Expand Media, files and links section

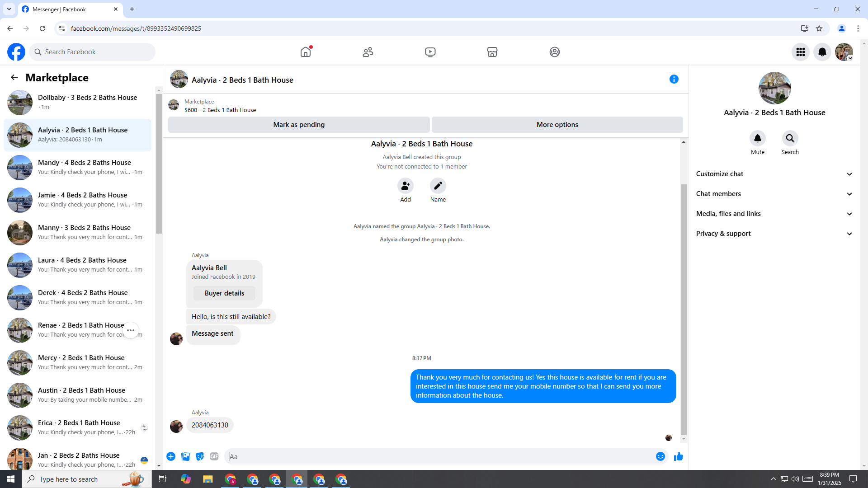pyautogui.click(x=775, y=214)
